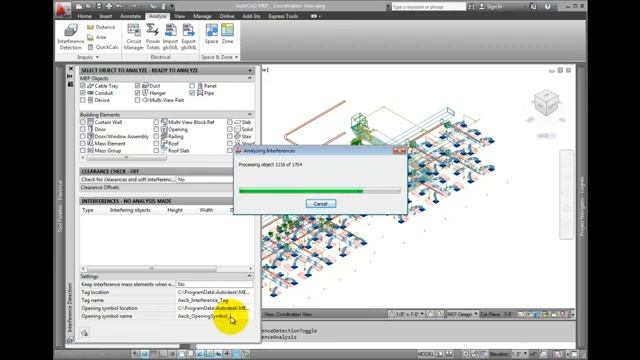640x360 pixels.
Task: Cancel the Analyzing Interferences process
Action: (x=321, y=204)
